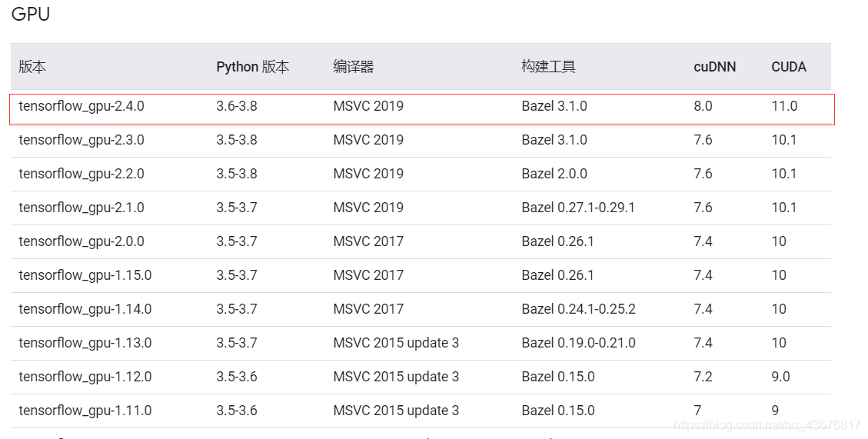Click CUDA 9.0 cell
868x439 pixels.
pyautogui.click(x=780, y=376)
